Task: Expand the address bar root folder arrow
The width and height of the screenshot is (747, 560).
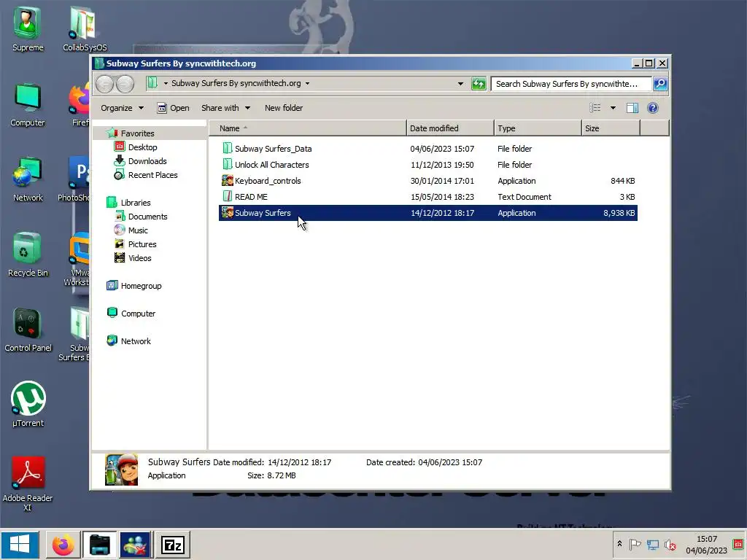Action: click(x=166, y=84)
